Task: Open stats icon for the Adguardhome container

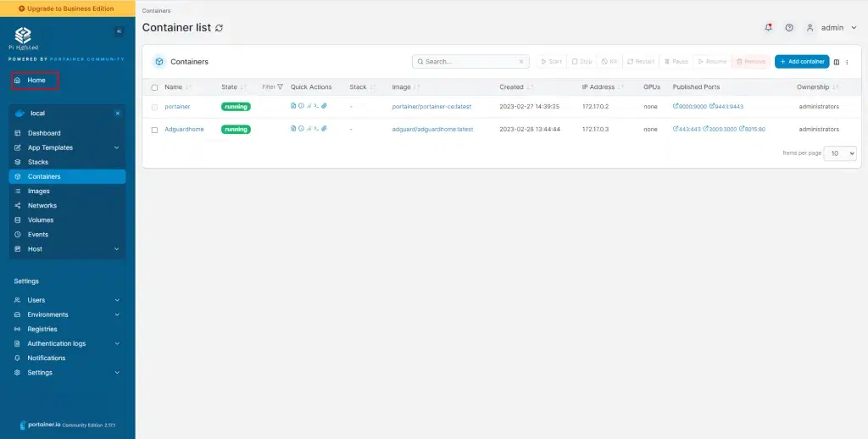Action: tap(309, 129)
